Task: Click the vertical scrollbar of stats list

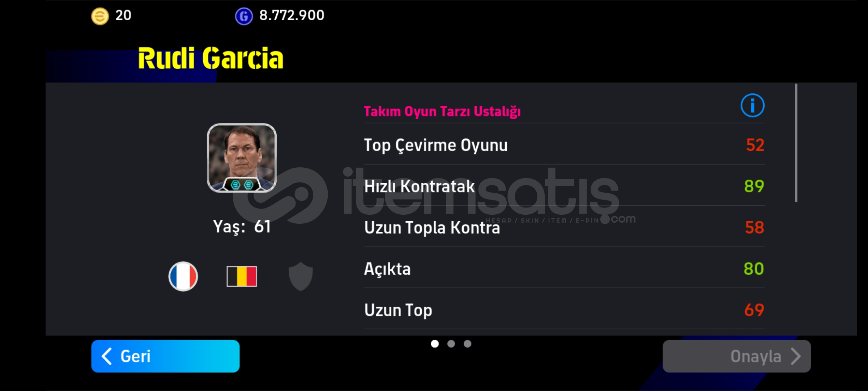Action: tap(796, 143)
